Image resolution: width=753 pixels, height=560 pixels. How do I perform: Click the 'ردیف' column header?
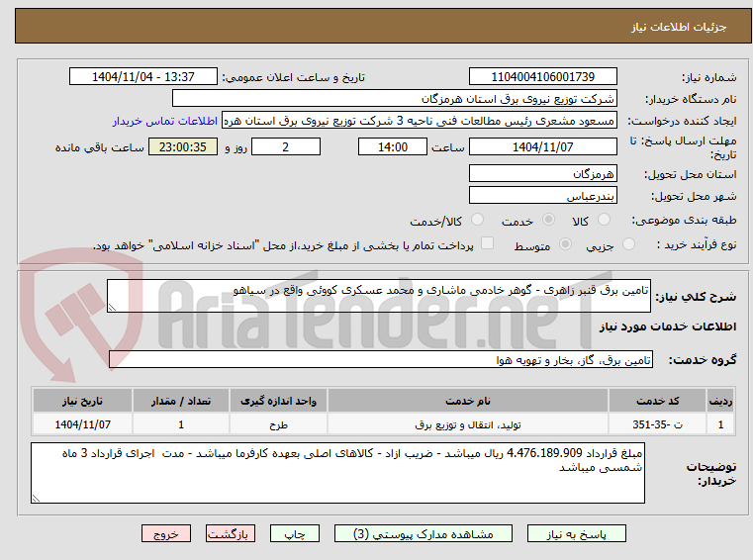tap(720, 401)
